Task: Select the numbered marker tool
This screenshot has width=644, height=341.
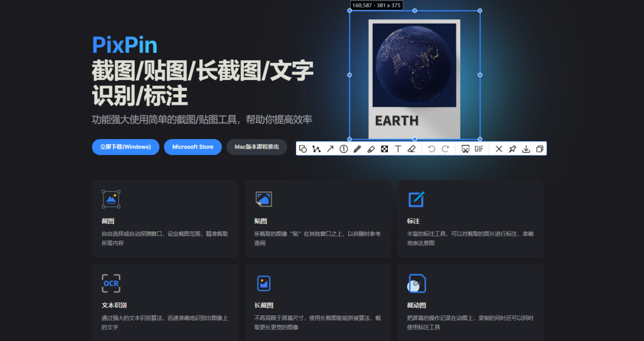Action: tap(344, 149)
